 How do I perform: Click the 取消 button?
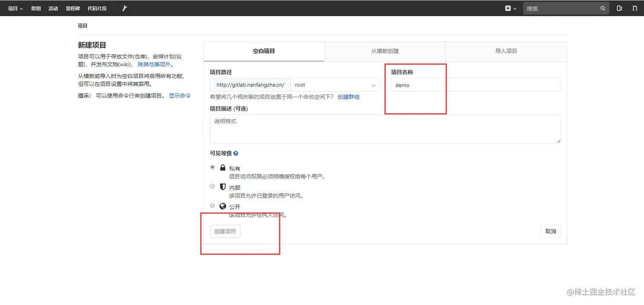coord(551,231)
